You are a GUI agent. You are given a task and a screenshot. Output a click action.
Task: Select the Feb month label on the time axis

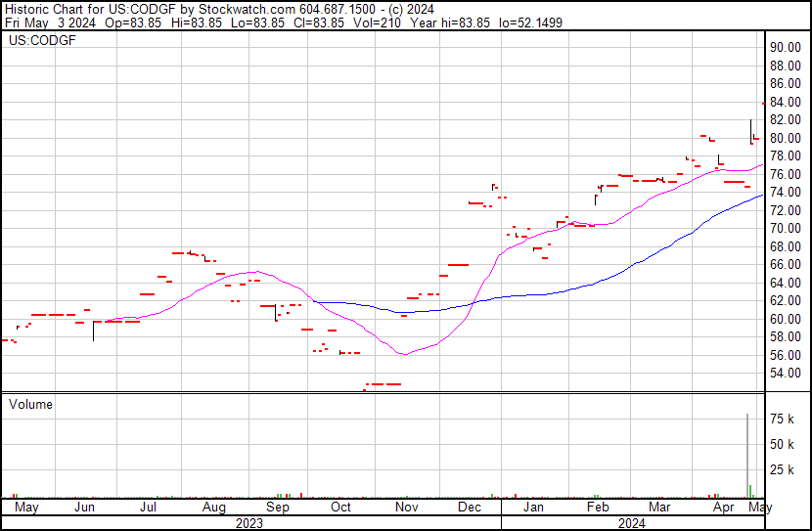598,508
